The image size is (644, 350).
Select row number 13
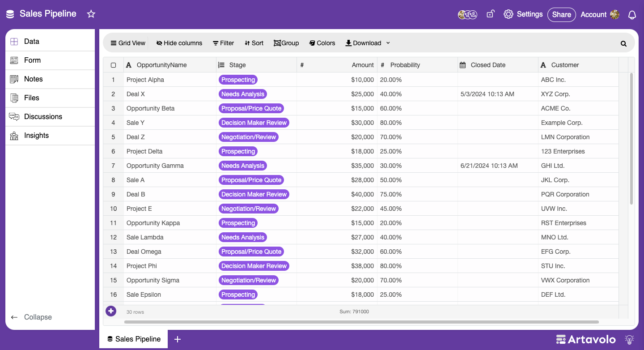(114, 252)
